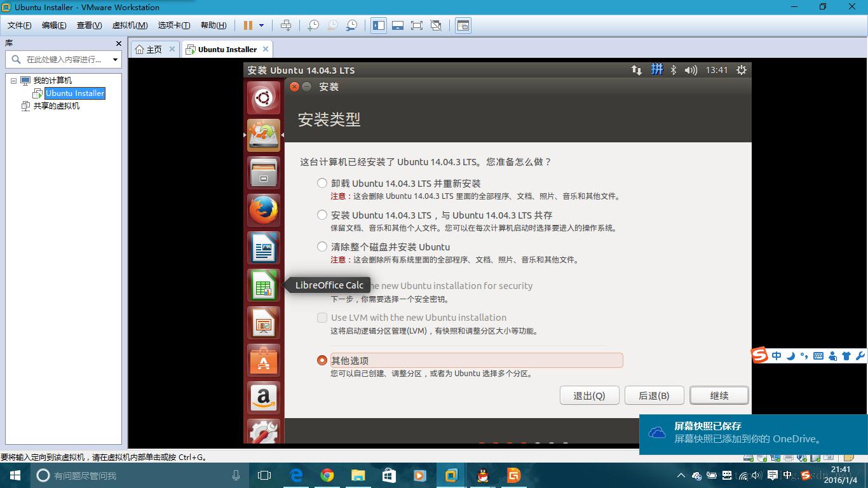Enter full screen mode toolbar icon

417,25
